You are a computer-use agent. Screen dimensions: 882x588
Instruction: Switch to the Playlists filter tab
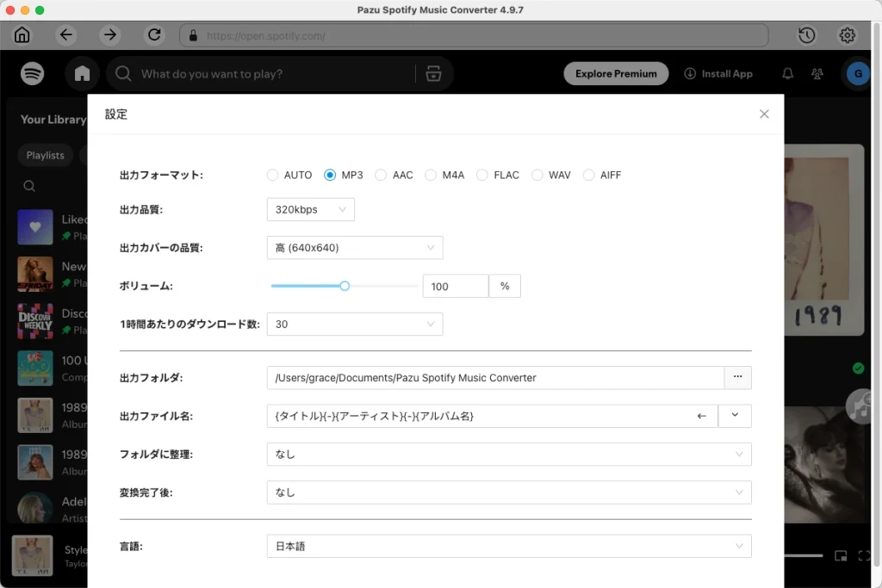(x=45, y=155)
